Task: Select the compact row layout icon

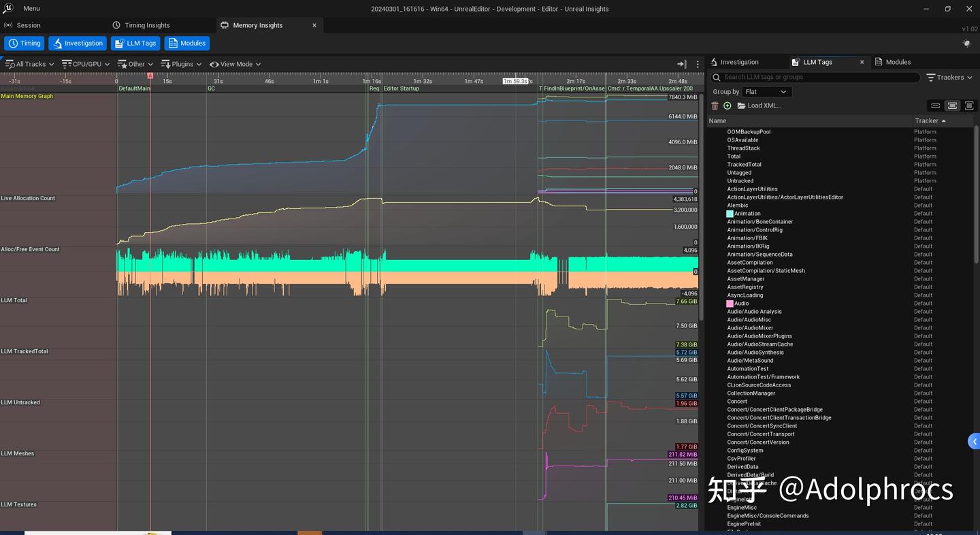Action: pos(936,106)
